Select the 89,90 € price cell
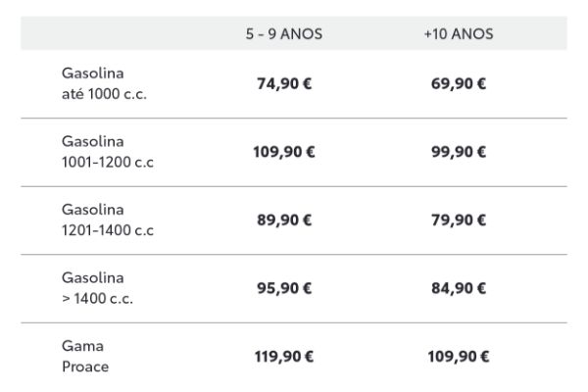The height and width of the screenshot is (392, 588). pos(284,220)
